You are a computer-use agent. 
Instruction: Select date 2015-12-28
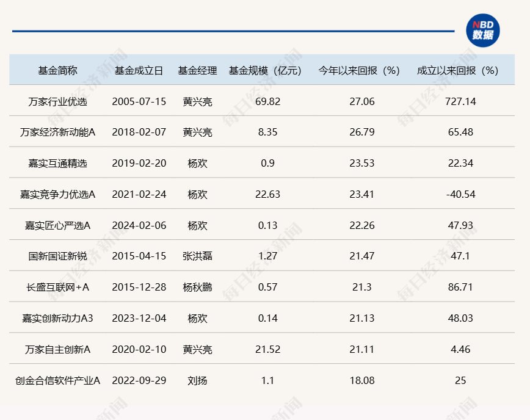pyautogui.click(x=139, y=287)
